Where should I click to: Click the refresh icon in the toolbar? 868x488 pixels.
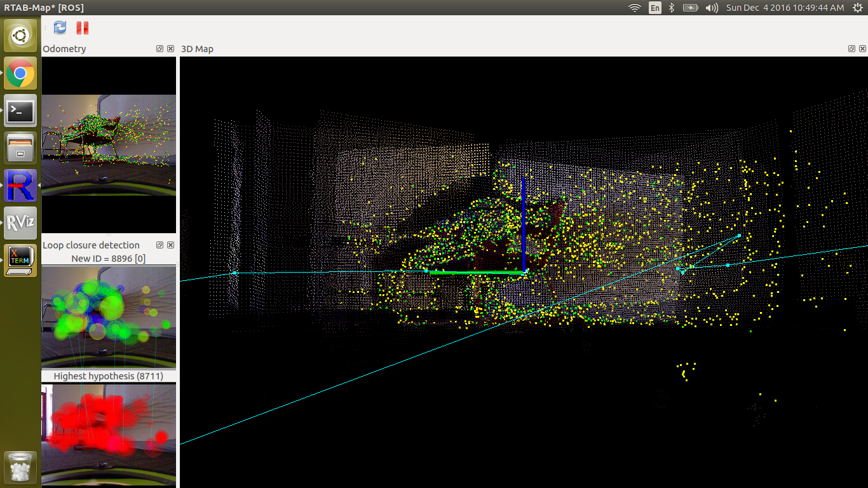click(60, 27)
